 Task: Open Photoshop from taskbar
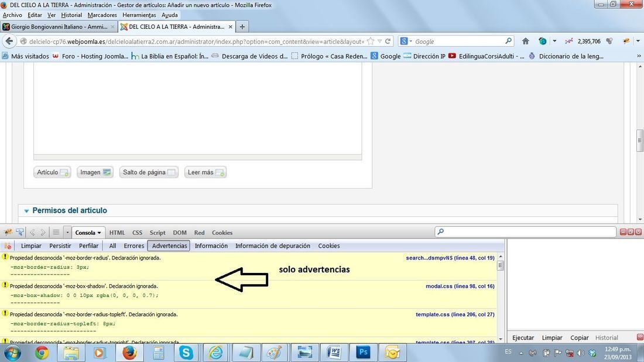pos(363,353)
